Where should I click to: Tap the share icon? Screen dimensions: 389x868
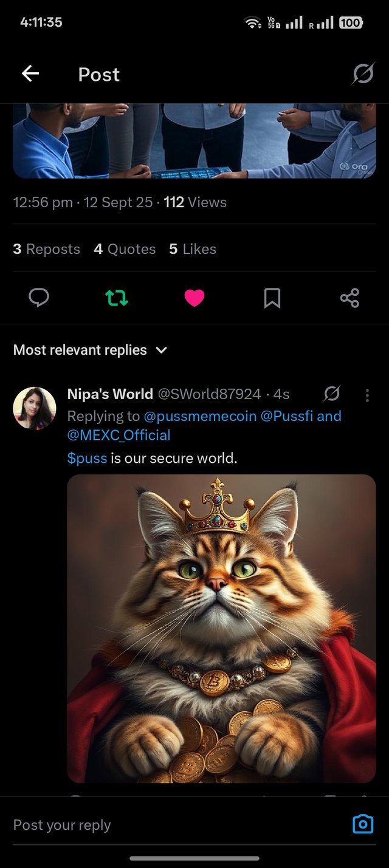tap(349, 298)
